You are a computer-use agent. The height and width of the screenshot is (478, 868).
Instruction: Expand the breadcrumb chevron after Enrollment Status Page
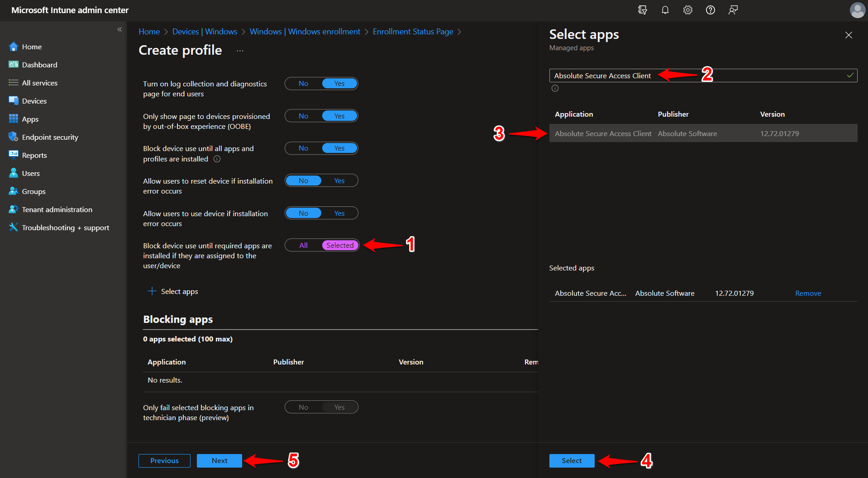pyautogui.click(x=460, y=32)
